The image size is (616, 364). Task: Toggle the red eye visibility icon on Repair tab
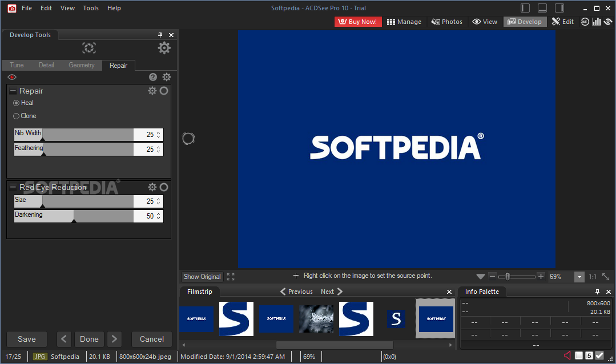click(x=12, y=77)
